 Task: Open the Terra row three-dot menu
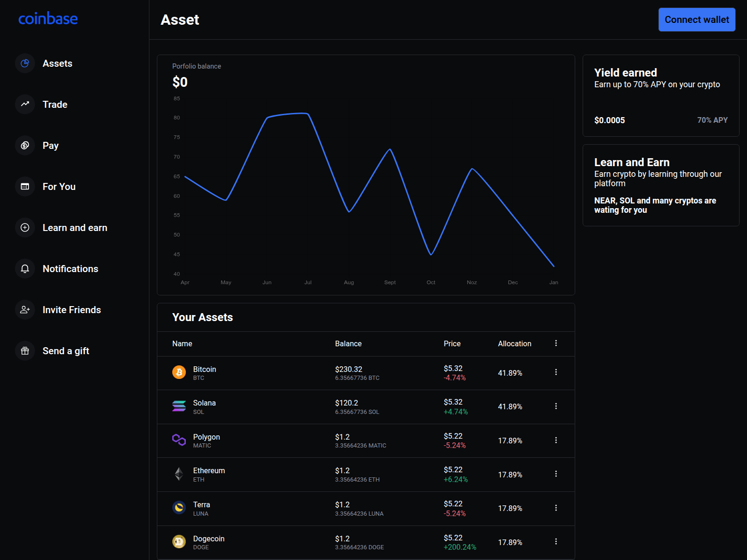point(556,508)
